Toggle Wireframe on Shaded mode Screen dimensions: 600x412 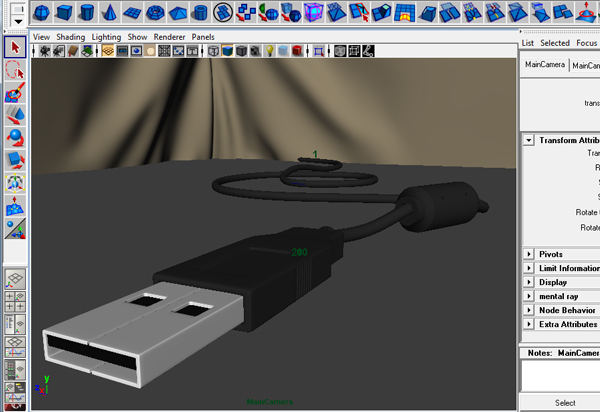(x=241, y=51)
